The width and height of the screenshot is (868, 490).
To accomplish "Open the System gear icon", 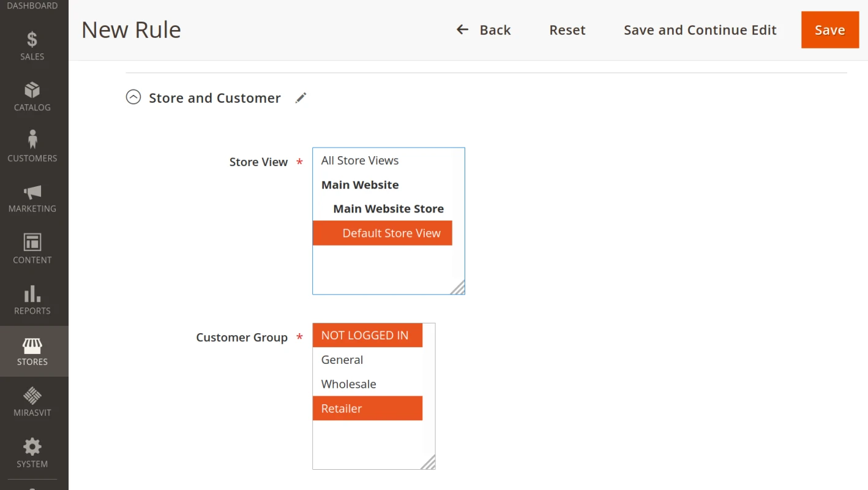I will point(32,447).
